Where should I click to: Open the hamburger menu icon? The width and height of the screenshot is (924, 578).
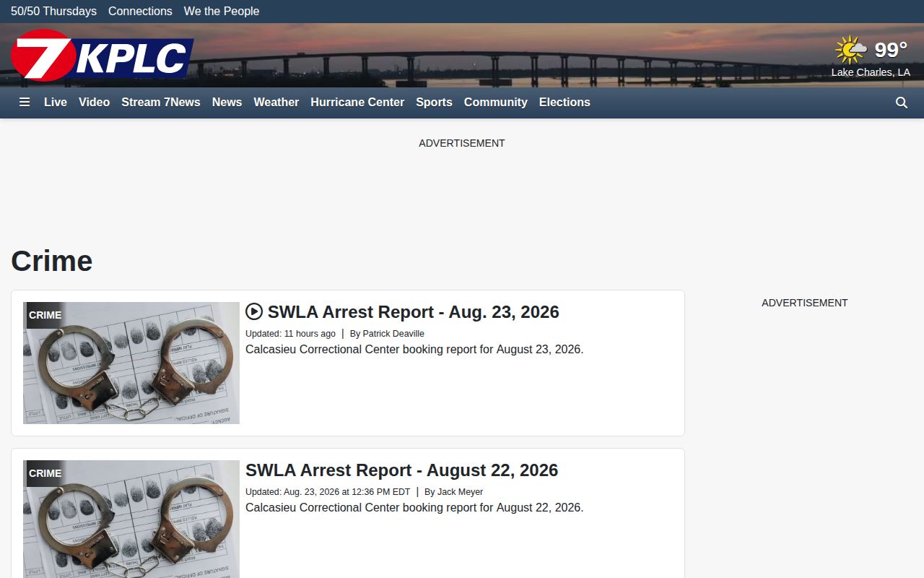25,103
